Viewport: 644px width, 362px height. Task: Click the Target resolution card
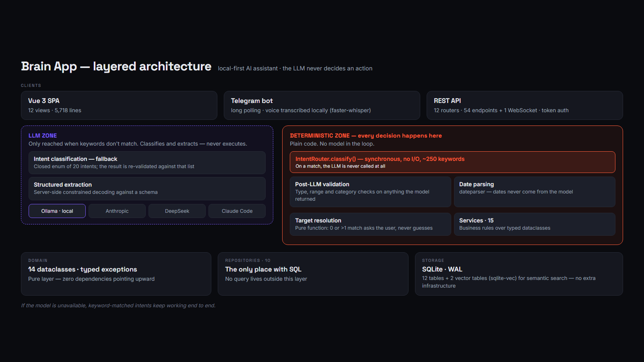(370, 224)
